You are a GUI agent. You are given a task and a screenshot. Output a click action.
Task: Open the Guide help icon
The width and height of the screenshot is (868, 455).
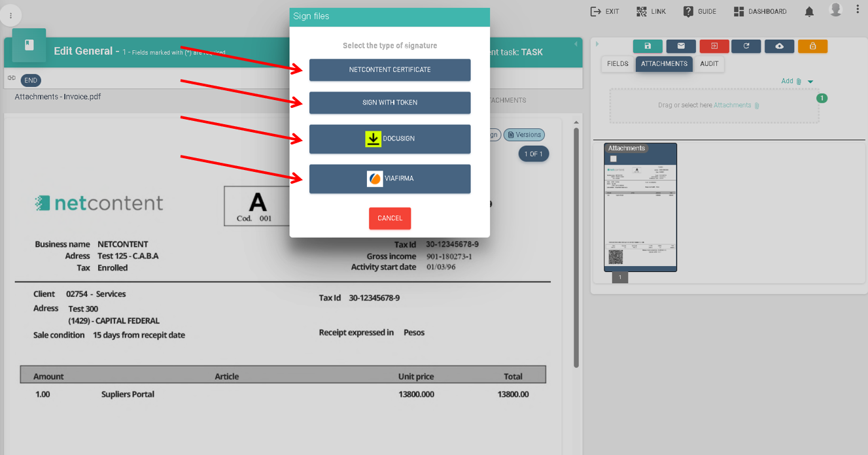click(x=688, y=11)
